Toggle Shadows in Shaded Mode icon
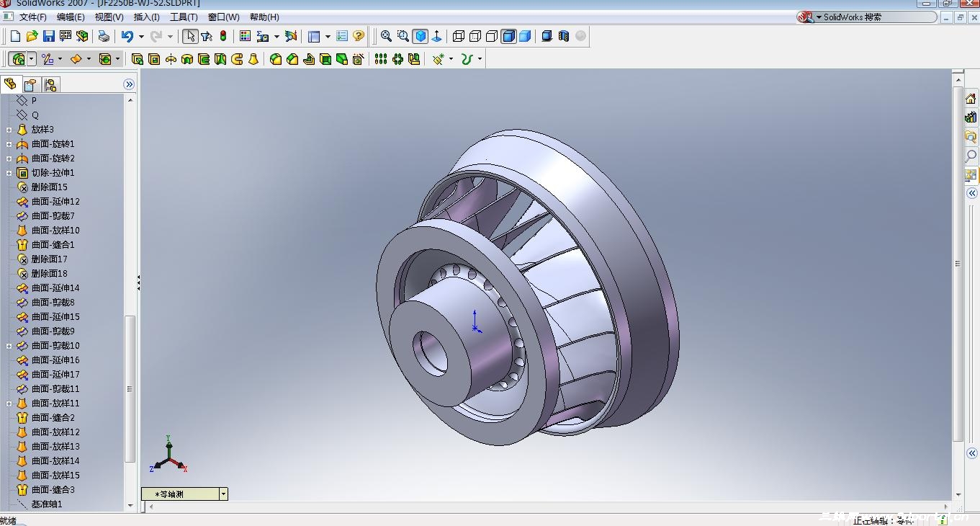This screenshot has width=980, height=526. tap(547, 36)
